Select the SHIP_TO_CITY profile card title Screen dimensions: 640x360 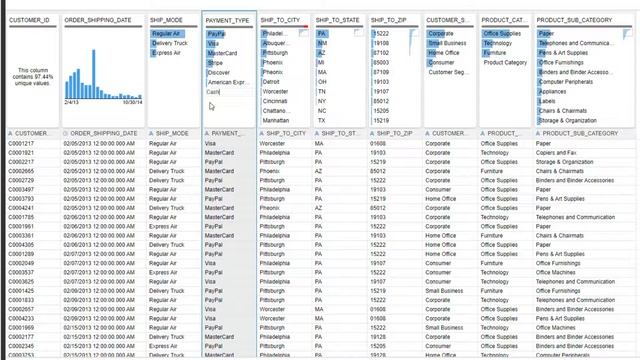click(280, 20)
